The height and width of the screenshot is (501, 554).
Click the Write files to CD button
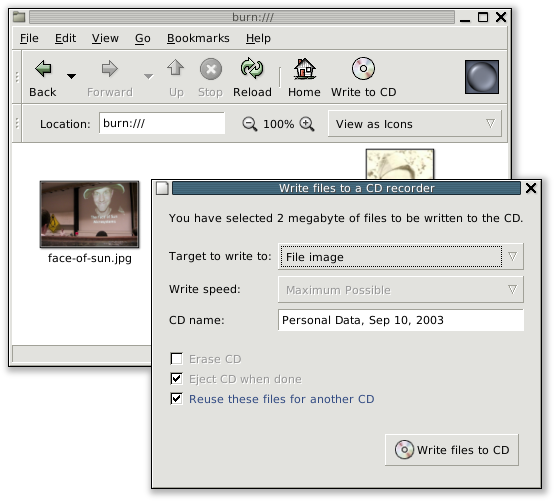tap(452, 450)
